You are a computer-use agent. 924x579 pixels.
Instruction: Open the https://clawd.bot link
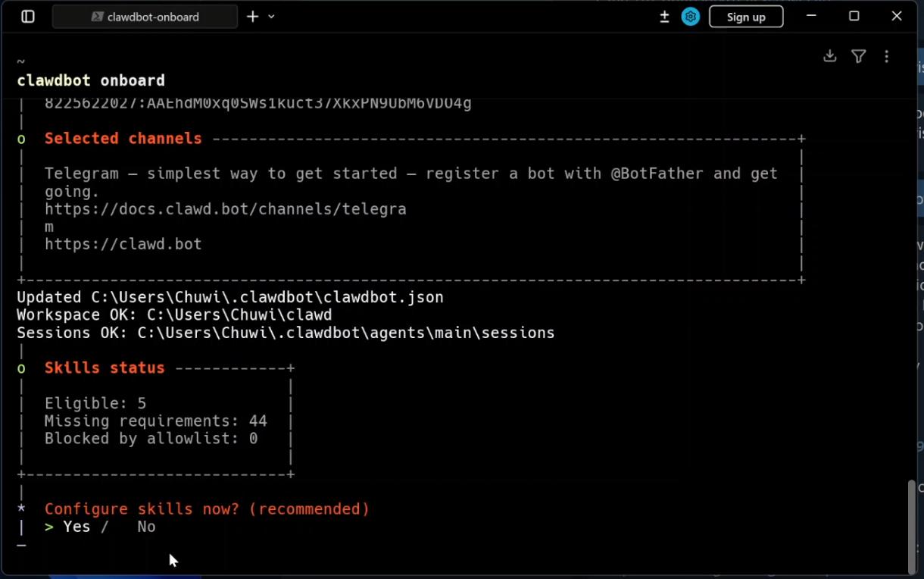click(123, 244)
